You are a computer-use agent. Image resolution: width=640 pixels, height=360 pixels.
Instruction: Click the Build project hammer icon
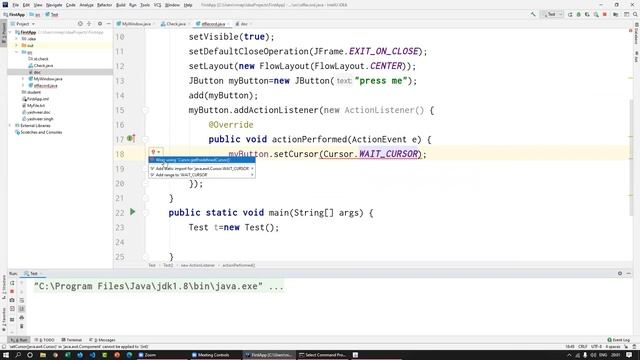point(533,14)
